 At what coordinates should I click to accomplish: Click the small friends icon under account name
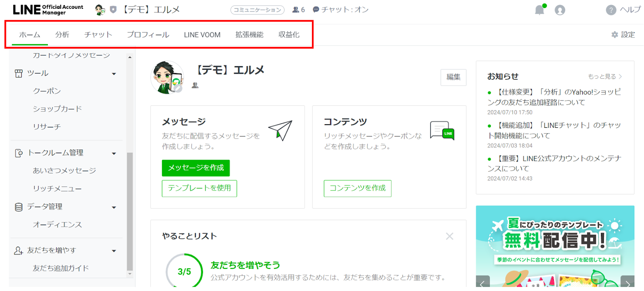[195, 85]
